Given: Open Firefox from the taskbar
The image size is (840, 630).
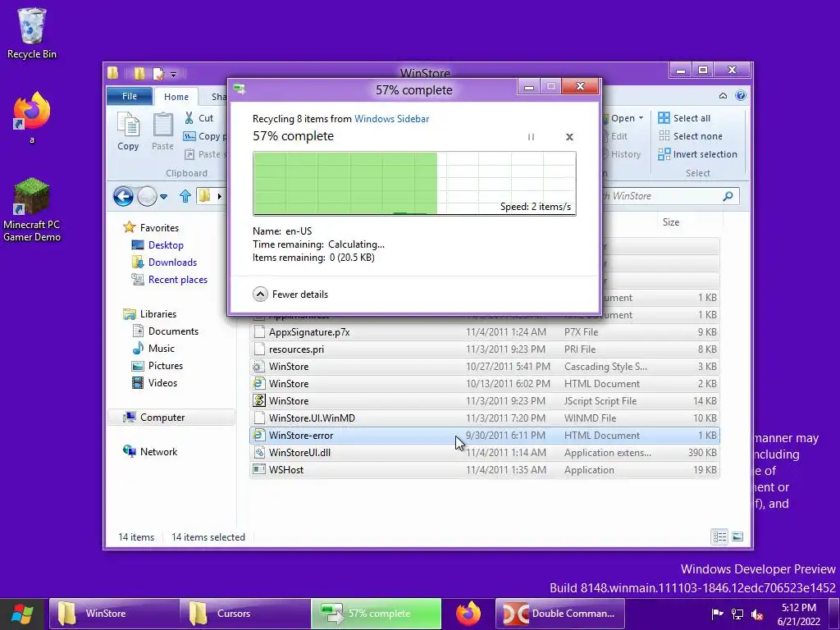Looking at the screenshot, I should [468, 614].
